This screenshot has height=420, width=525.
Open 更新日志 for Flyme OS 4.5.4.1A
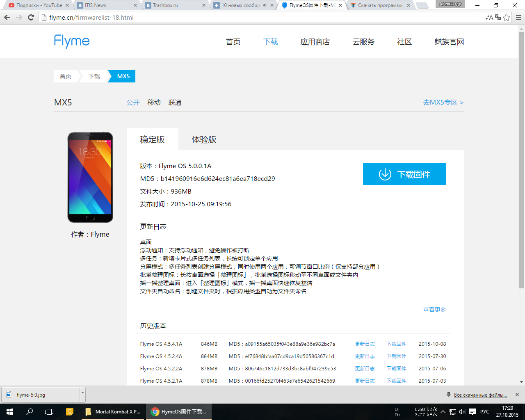(x=365, y=344)
